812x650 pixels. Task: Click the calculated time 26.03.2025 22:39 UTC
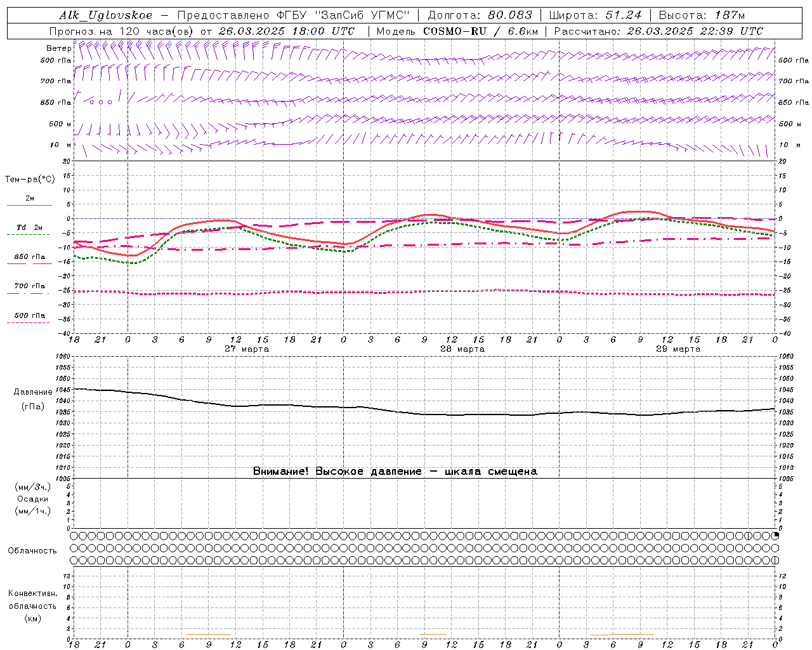click(695, 31)
